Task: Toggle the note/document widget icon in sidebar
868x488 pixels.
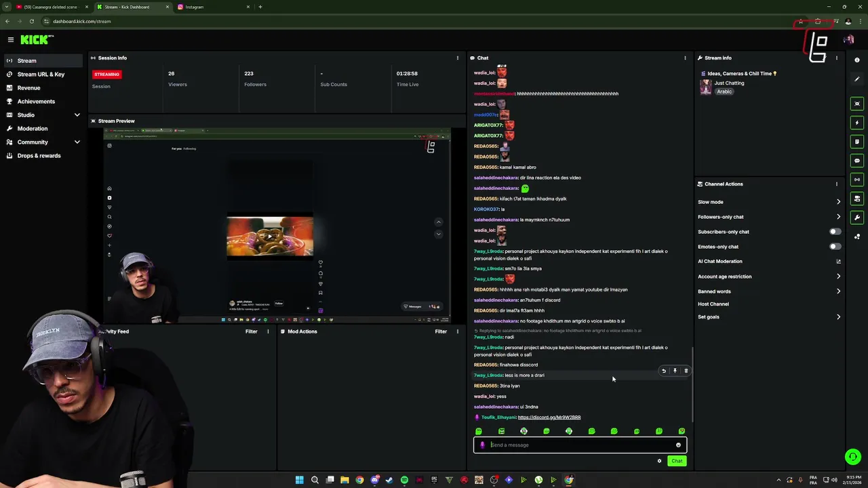Action: tap(857, 142)
